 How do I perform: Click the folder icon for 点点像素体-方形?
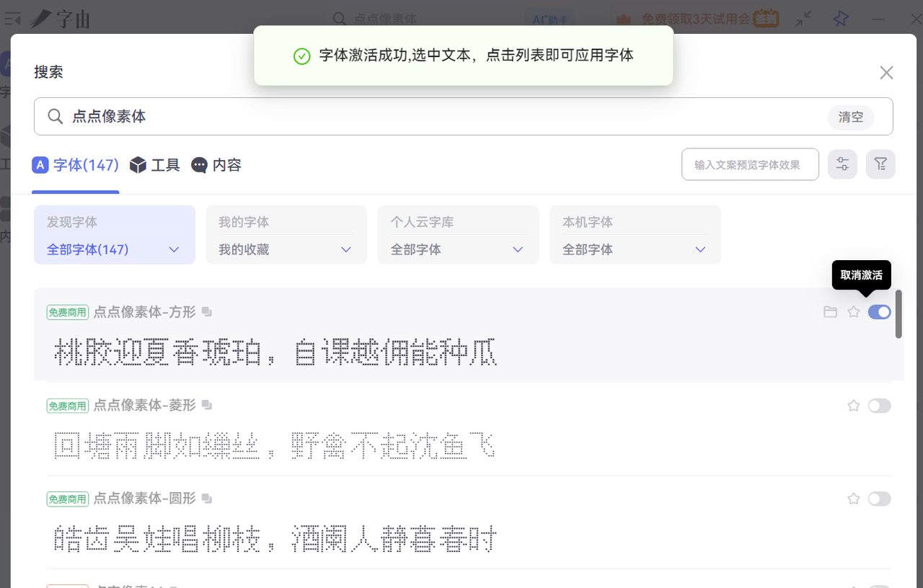point(831,312)
